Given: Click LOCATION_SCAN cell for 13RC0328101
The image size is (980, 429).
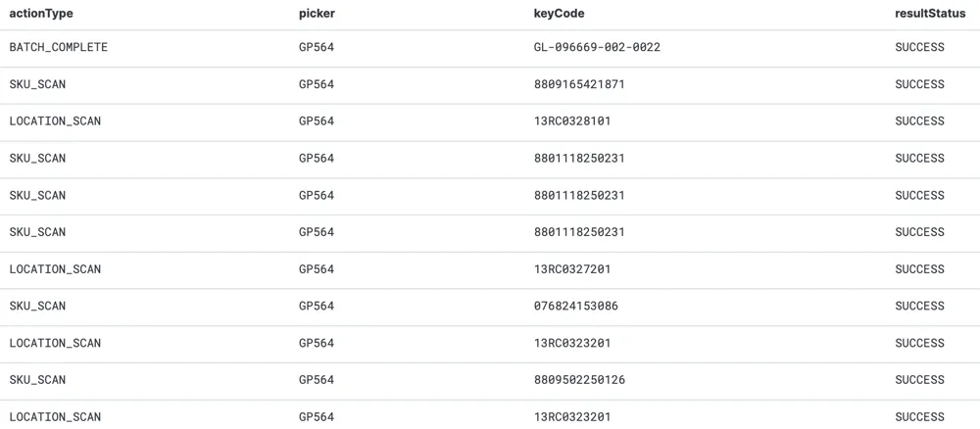Looking at the screenshot, I should click(55, 121).
